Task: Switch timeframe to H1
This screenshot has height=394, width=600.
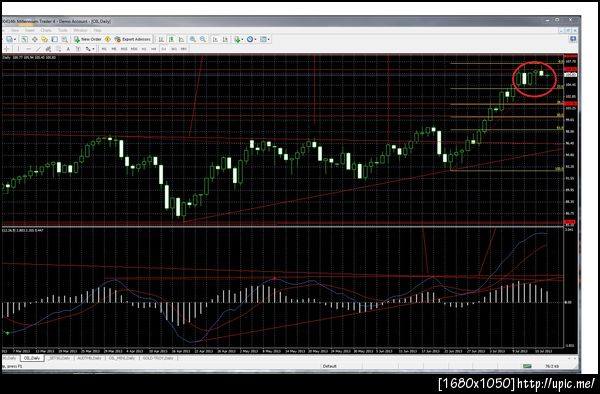Action: [x=144, y=49]
